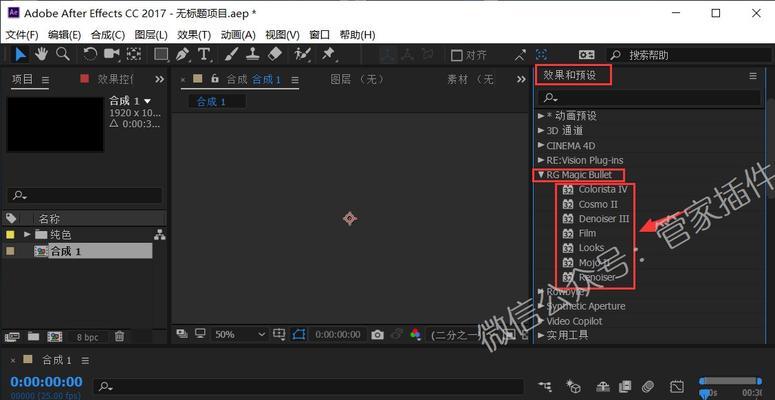Click the new composition icon in Project panel
This screenshot has width=775, height=400.
(54, 337)
